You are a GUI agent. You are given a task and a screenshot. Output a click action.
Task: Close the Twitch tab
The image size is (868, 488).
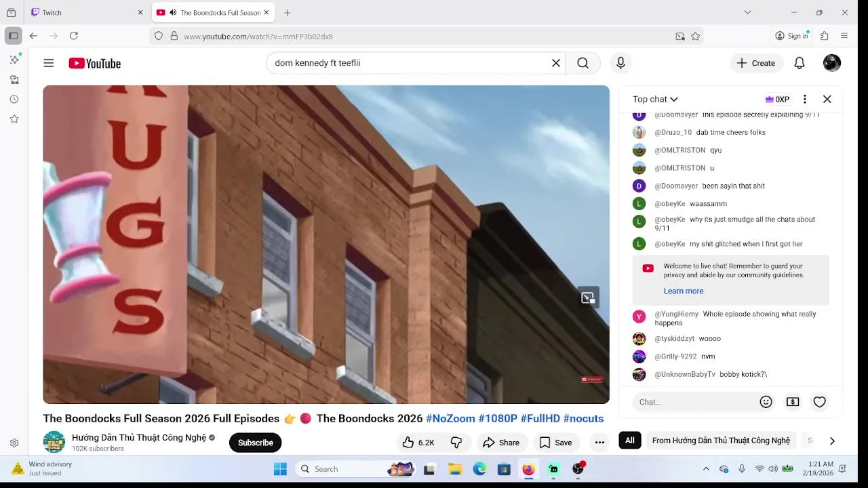pyautogui.click(x=140, y=12)
